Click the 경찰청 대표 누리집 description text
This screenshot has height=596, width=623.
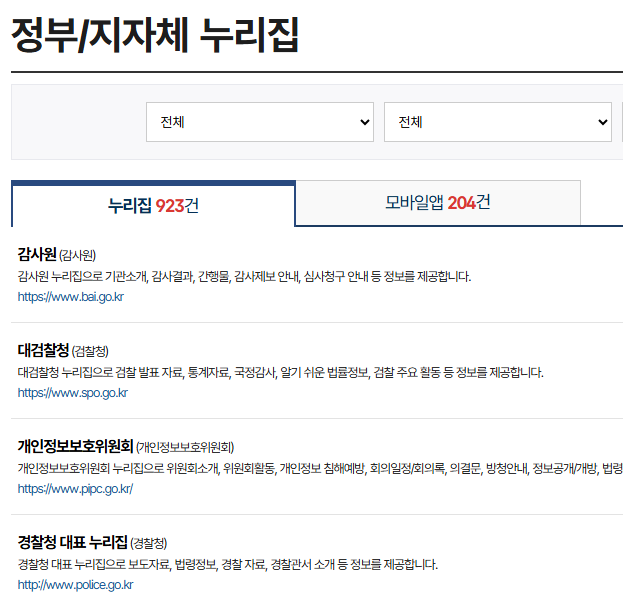coord(227,564)
